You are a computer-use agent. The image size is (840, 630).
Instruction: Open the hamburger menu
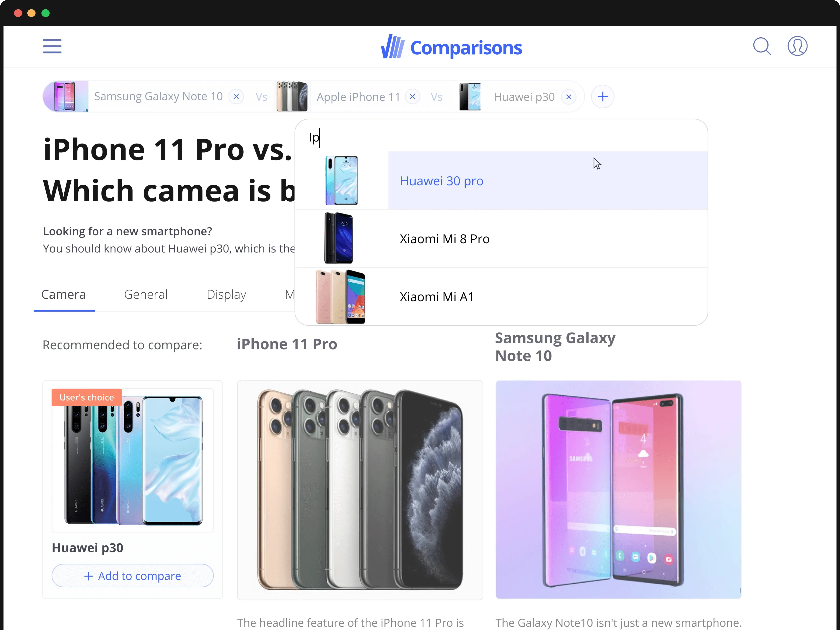[x=52, y=46]
